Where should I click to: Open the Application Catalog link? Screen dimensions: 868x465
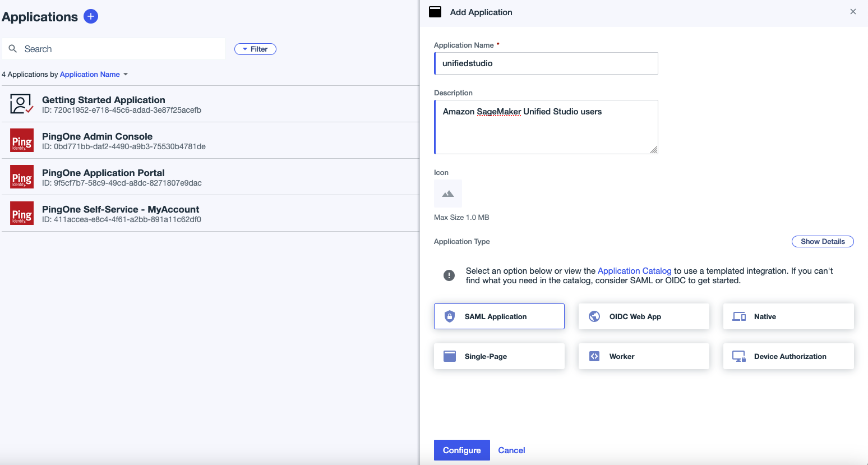pos(634,270)
